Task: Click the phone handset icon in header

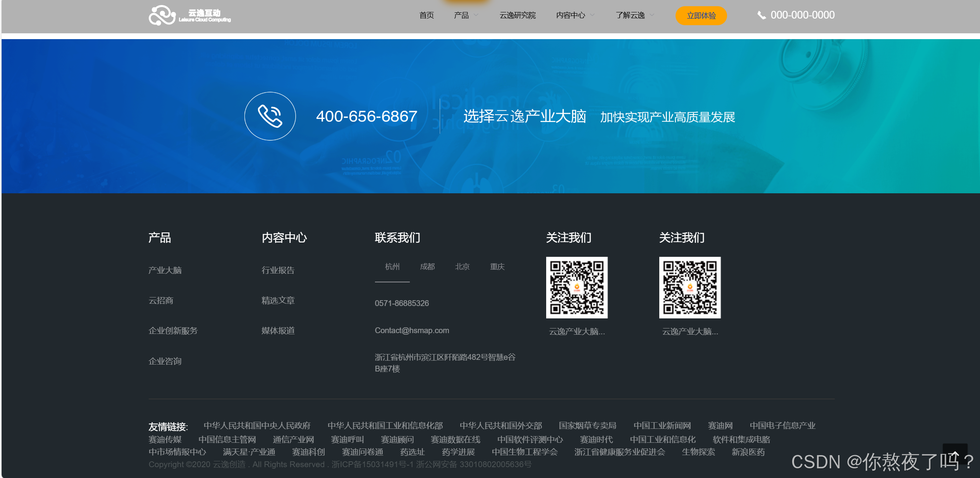Action: coord(762,15)
